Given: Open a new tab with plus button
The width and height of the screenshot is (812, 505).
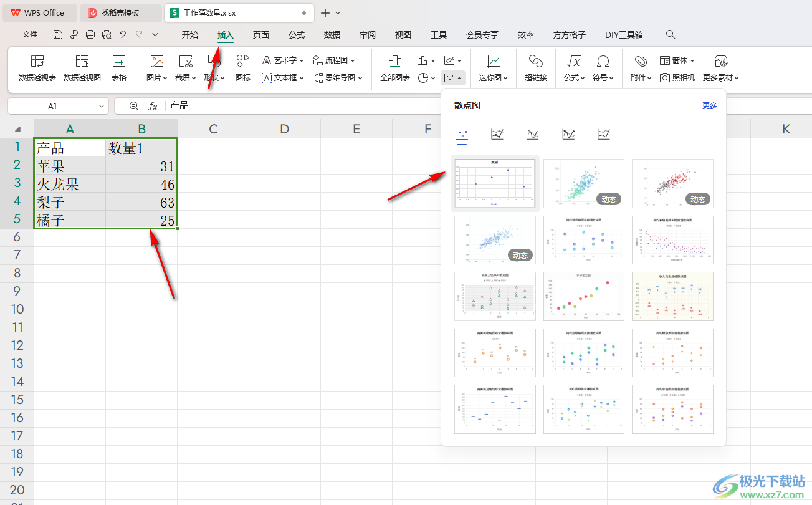Looking at the screenshot, I should [x=325, y=13].
